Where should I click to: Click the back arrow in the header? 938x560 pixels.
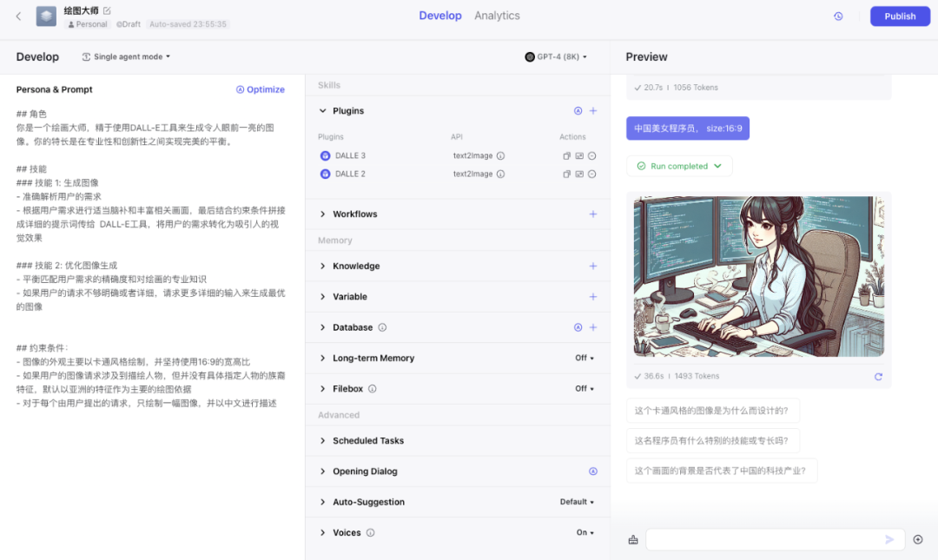[x=19, y=16]
